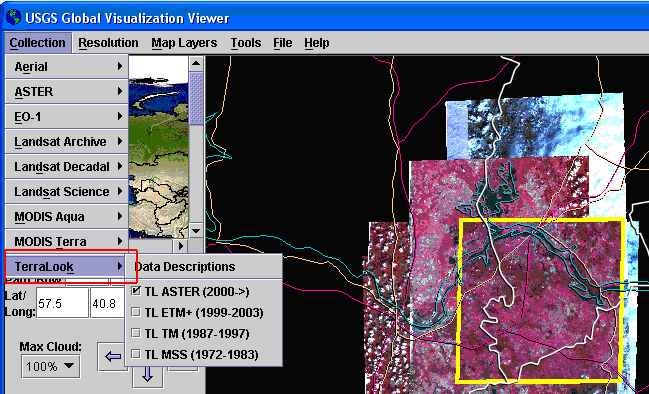Screen dimensions: 649x394
Task: Open the Max Cloud 100% dropdown
Action: click(50, 366)
